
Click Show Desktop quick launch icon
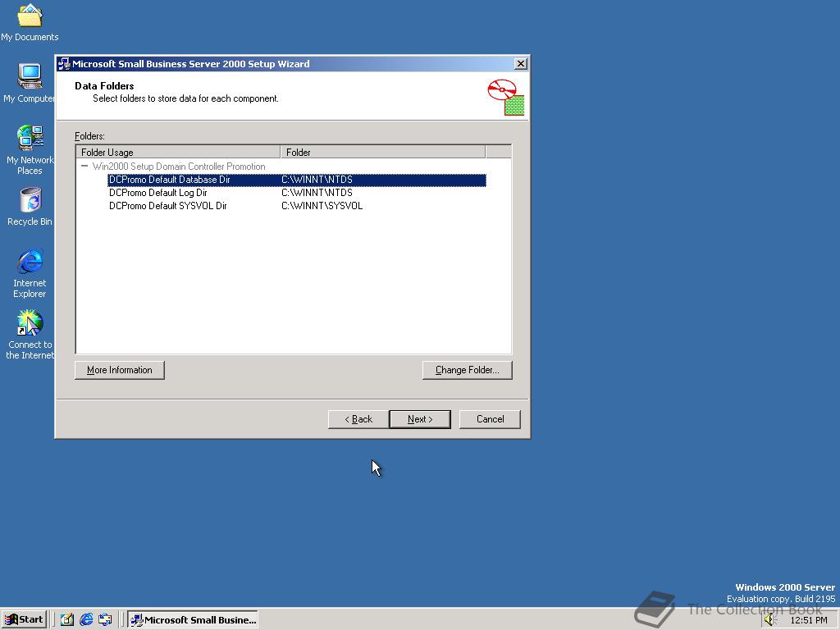[67, 620]
